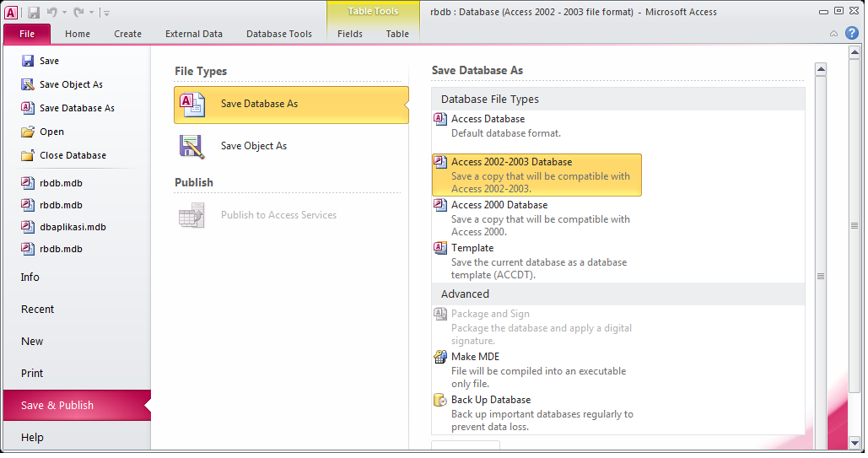The height and width of the screenshot is (458, 868).
Task: Choose Back Up Database option
Action: point(536,413)
